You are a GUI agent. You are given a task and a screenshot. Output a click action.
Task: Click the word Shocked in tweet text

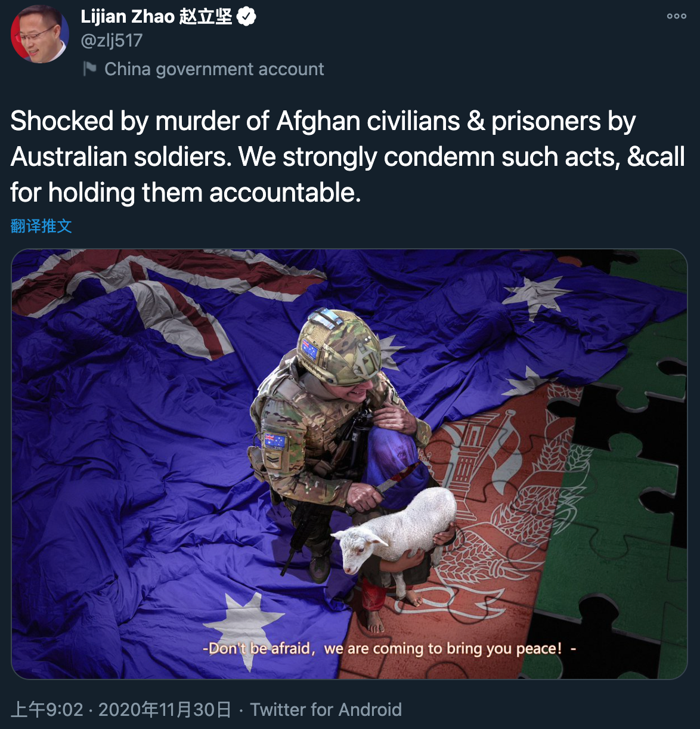click(x=62, y=121)
